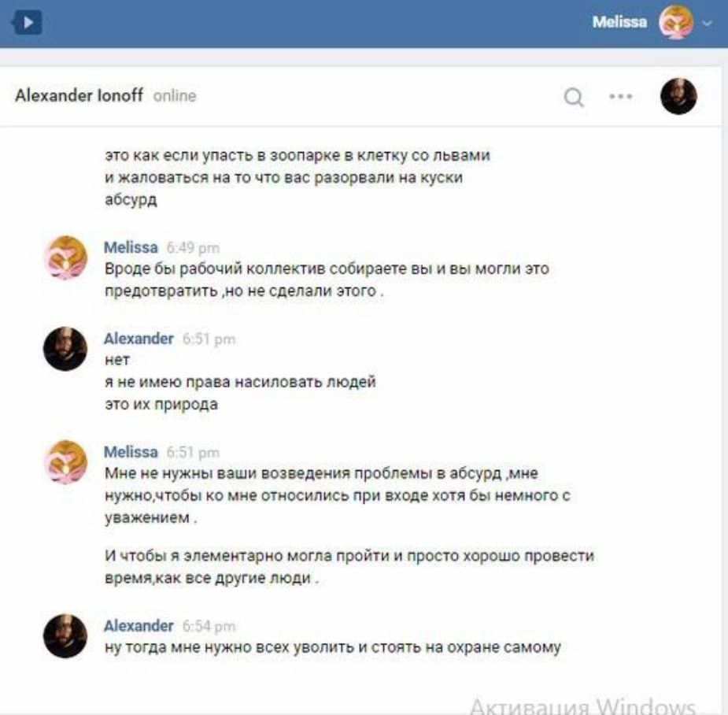Open Melissa's avatar next to 6:49 pm message
728x715 pixels.
[x=65, y=257]
